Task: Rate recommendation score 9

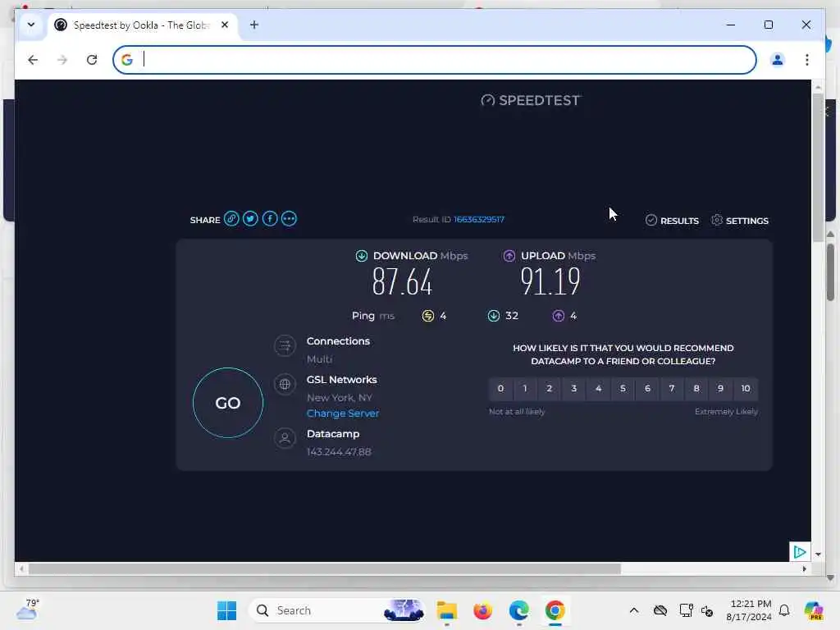Action: (x=720, y=388)
